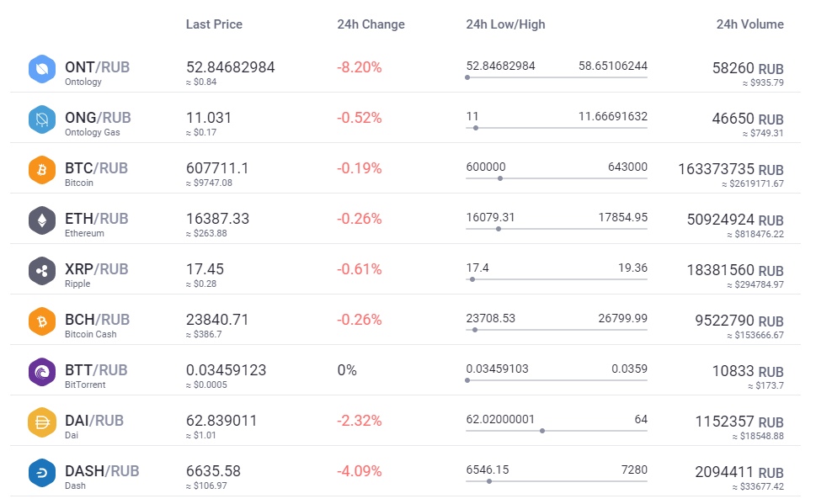This screenshot has height=504, width=816.
Task: Sort by the 24h Change column
Action: pos(371,24)
